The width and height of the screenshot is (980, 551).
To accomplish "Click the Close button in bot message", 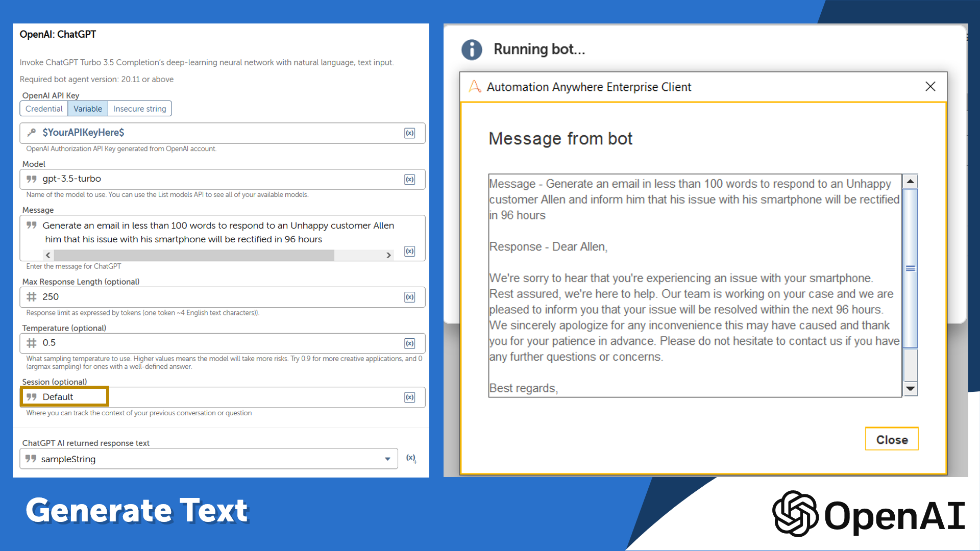I will 891,439.
